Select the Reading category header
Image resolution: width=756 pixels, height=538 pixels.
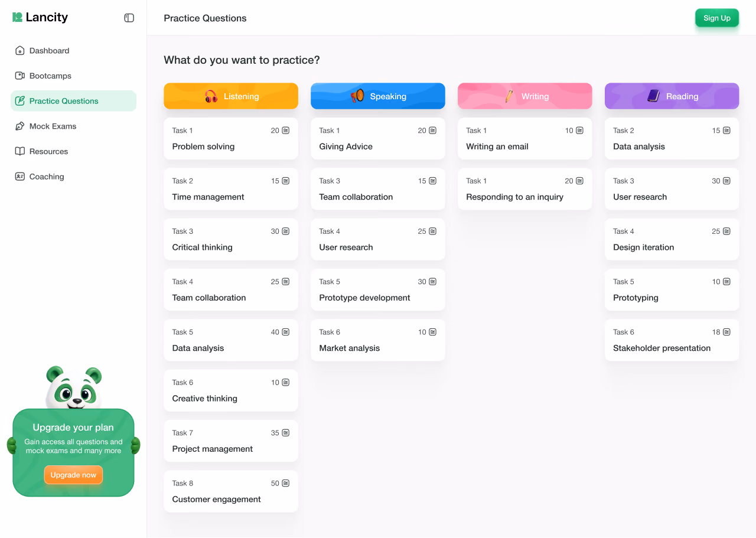(x=672, y=96)
